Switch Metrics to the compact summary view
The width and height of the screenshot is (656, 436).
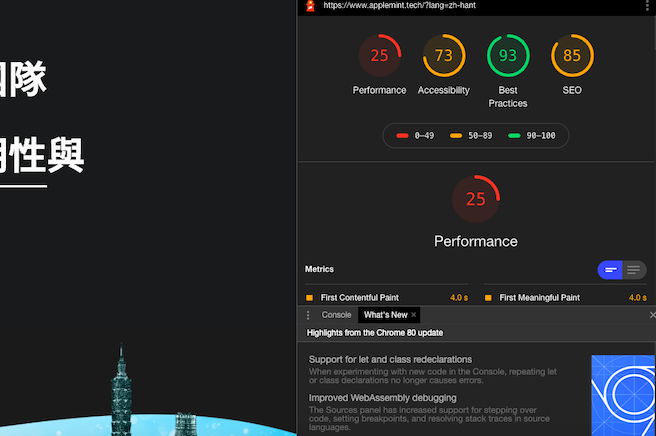tap(610, 270)
